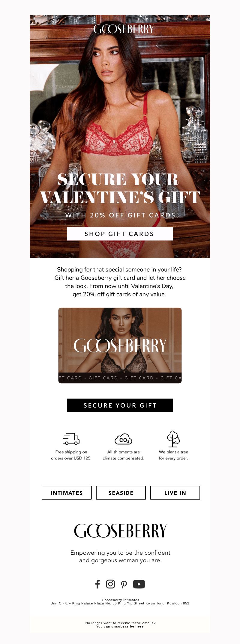The image size is (240, 644).
Task: Click the CO2 cloud icon
Action: (x=124, y=439)
